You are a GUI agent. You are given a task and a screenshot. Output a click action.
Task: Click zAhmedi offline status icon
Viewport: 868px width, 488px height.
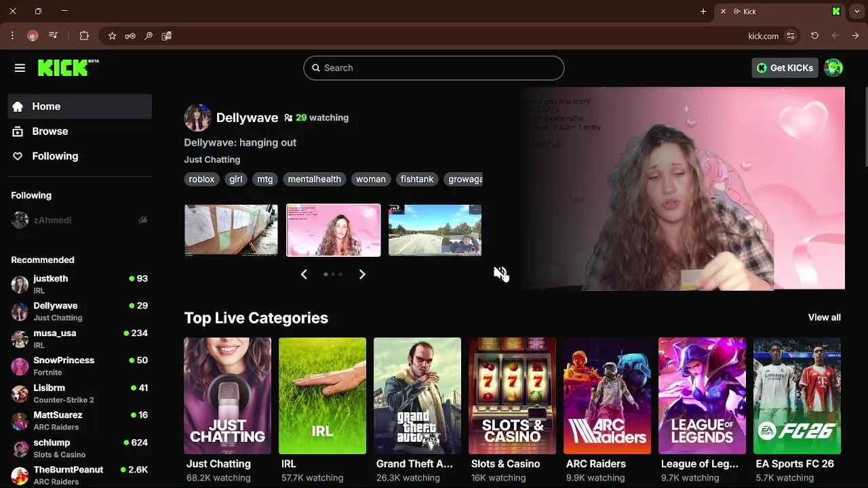click(x=142, y=220)
